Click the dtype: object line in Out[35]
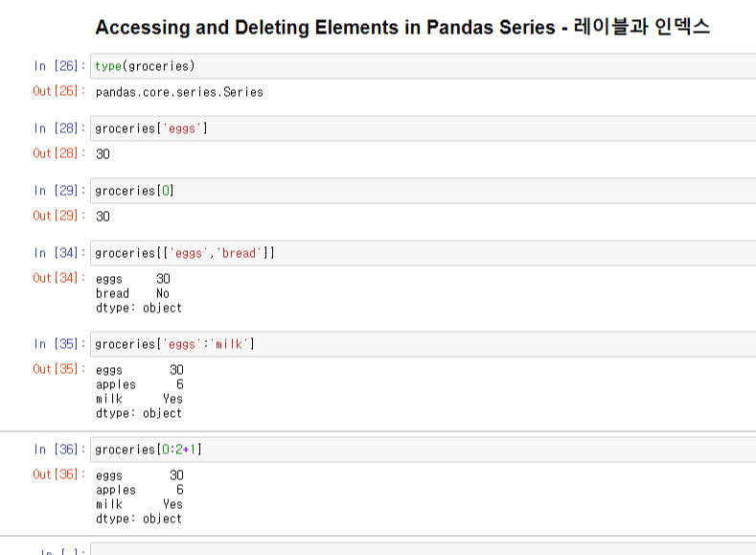 pos(139,413)
